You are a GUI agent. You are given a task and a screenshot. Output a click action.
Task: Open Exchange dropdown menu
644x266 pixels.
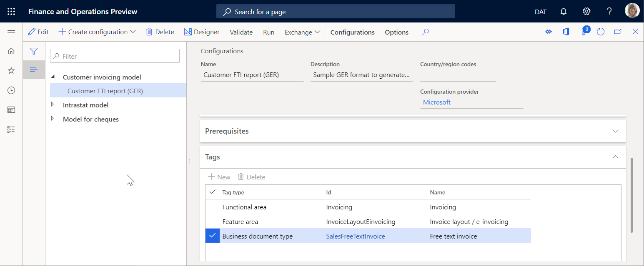click(x=302, y=32)
